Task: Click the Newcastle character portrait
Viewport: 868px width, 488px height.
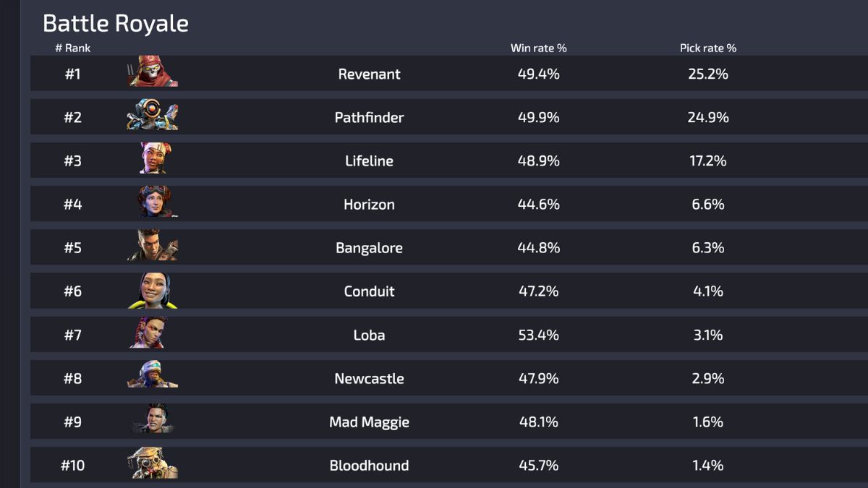Action: [x=152, y=377]
